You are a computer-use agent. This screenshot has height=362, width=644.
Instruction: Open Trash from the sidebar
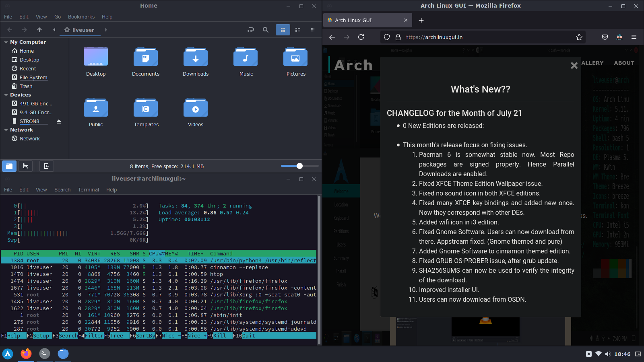pyautogui.click(x=26, y=86)
